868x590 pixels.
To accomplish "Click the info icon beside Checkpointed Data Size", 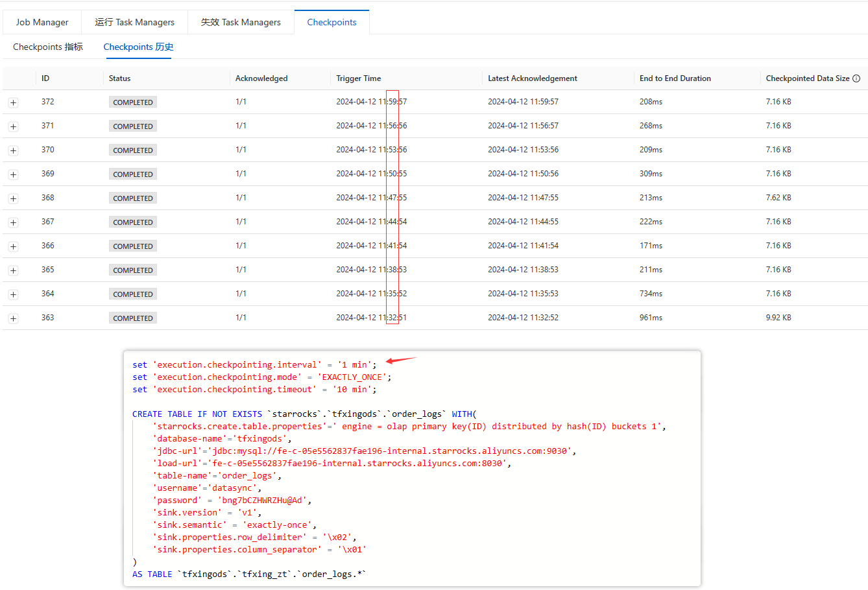I will (856, 78).
